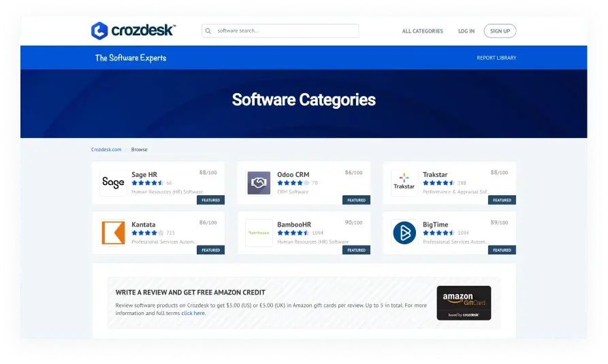Open the BambooHR logo thumbnail
The image size is (608, 364).
[x=259, y=233]
